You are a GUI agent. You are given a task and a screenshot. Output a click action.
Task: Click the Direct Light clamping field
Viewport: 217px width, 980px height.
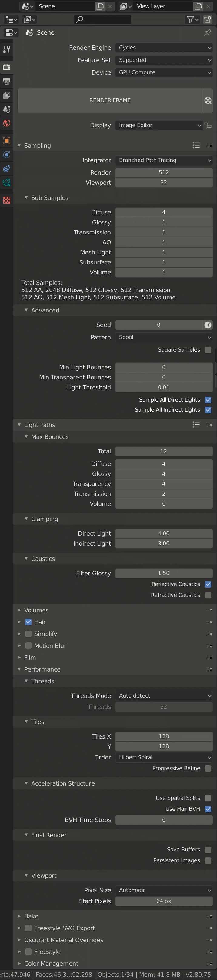pos(164,534)
